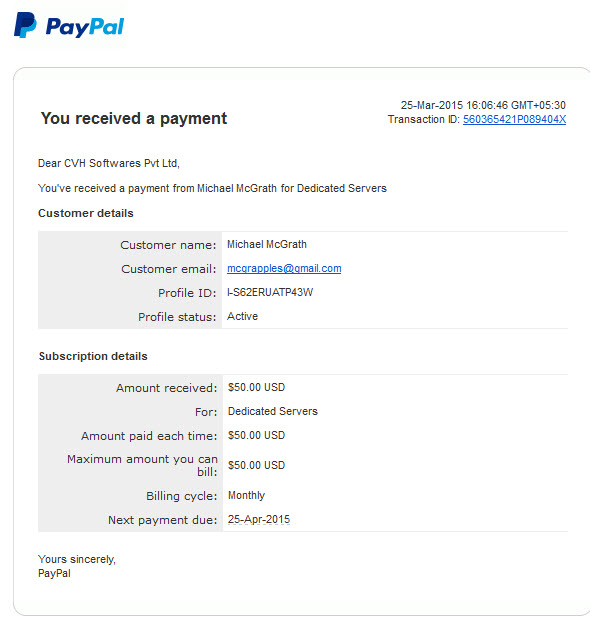Click the customer name Michael McGrath value
The width and height of the screenshot is (590, 632).
pos(267,244)
